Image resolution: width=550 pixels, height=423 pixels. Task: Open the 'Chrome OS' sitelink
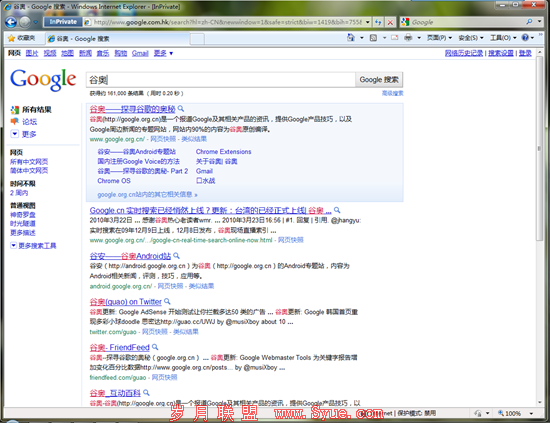click(x=114, y=181)
